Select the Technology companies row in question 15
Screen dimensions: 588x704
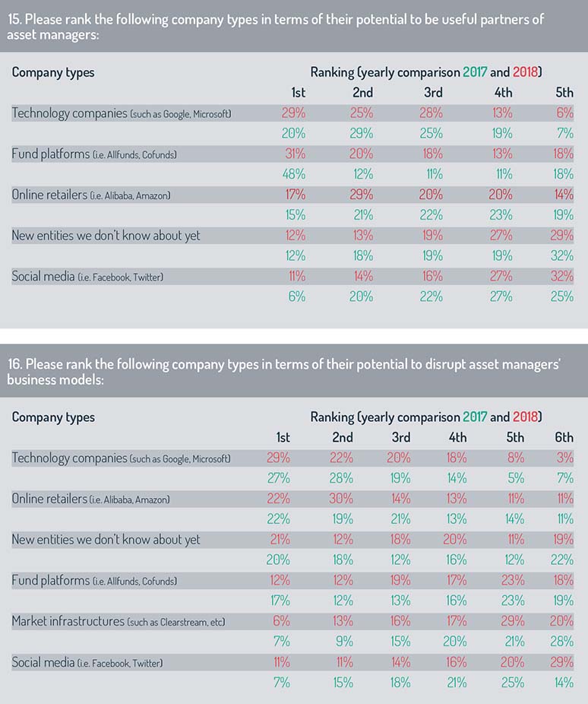tap(292, 113)
